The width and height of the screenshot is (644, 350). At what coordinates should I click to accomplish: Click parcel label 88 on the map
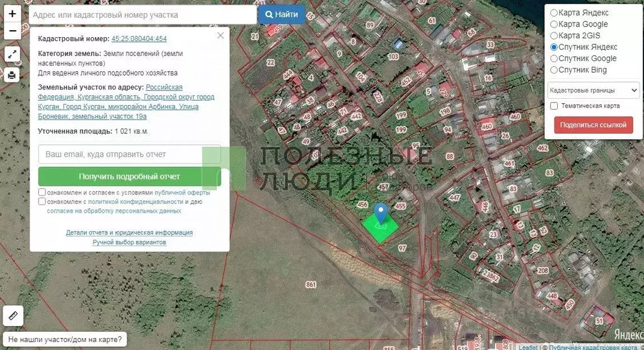[450, 156]
